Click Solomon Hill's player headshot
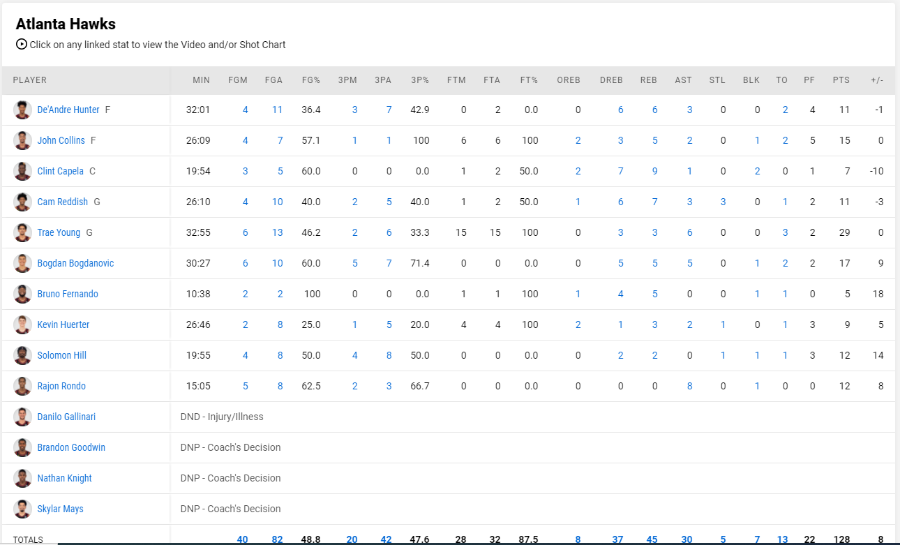The height and width of the screenshot is (545, 900). coord(22,355)
